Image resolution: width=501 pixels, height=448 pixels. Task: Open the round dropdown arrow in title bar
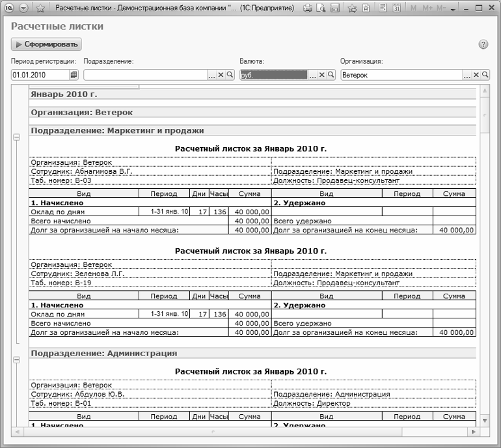click(23, 8)
